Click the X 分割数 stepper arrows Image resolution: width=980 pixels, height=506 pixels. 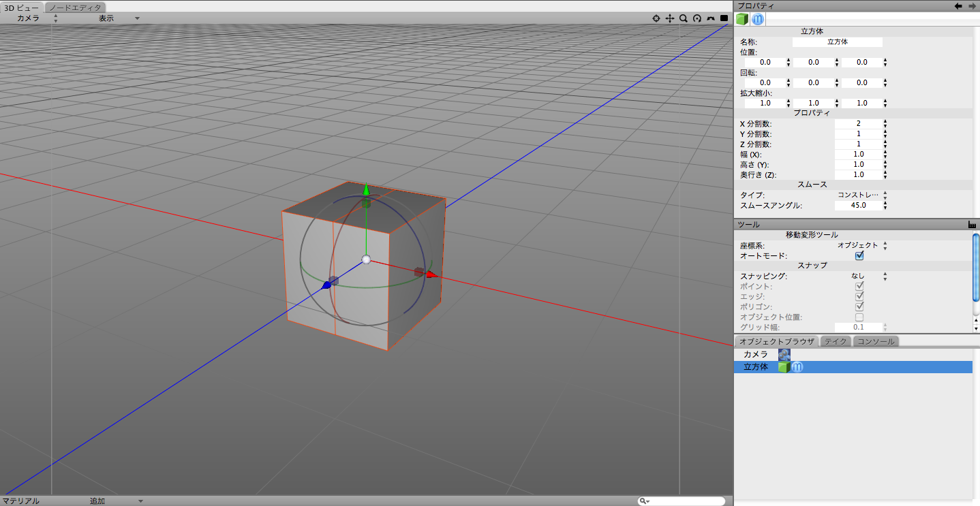[x=885, y=123]
